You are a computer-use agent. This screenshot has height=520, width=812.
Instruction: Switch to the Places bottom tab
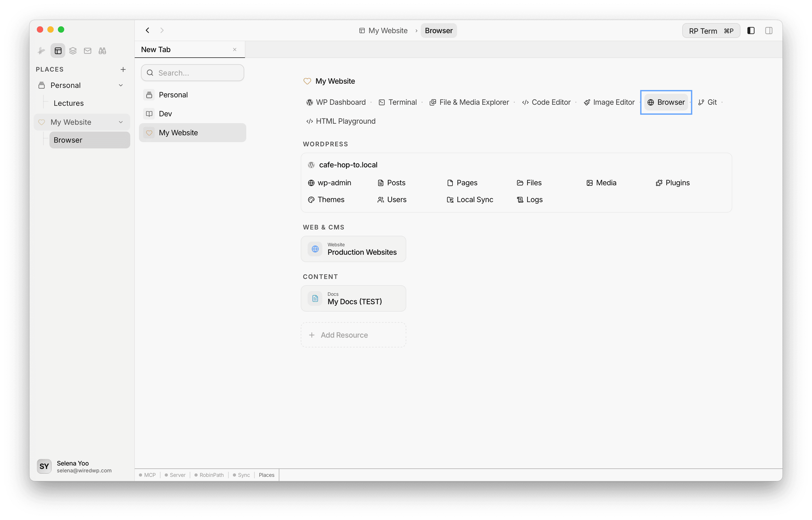(x=266, y=475)
